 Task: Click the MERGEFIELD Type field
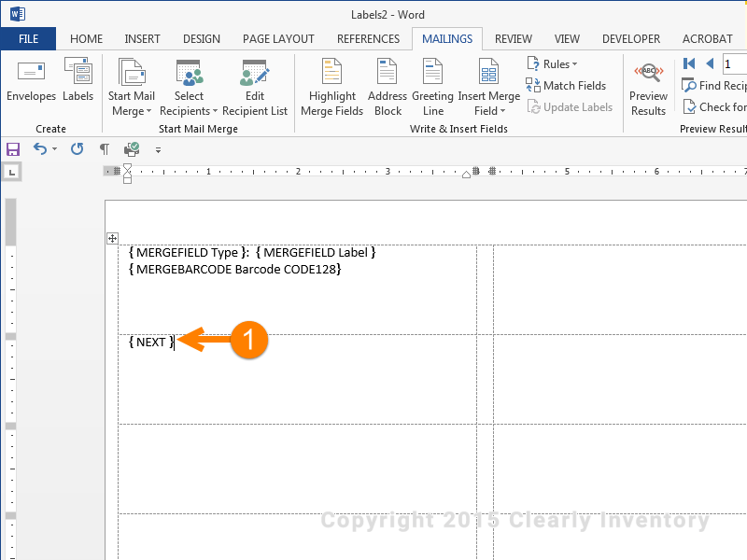[188, 252]
